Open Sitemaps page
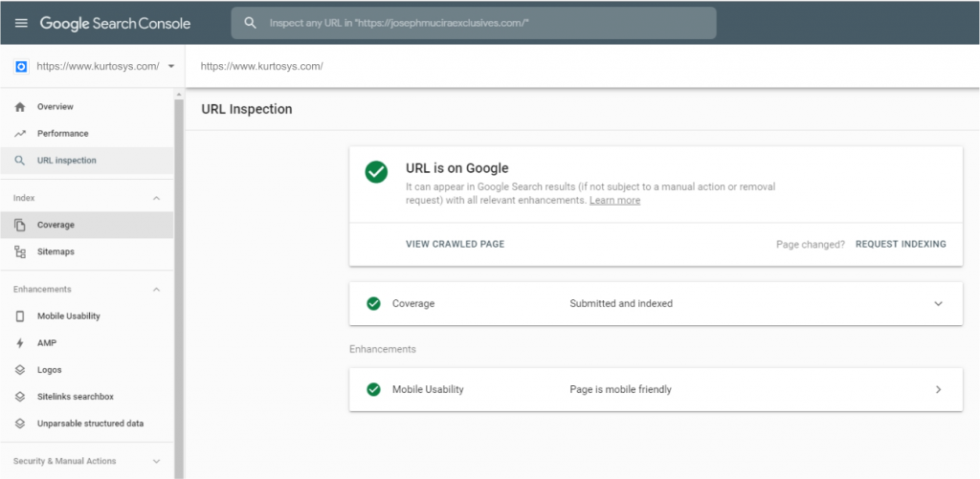This screenshot has height=479, width=980. 87,251
